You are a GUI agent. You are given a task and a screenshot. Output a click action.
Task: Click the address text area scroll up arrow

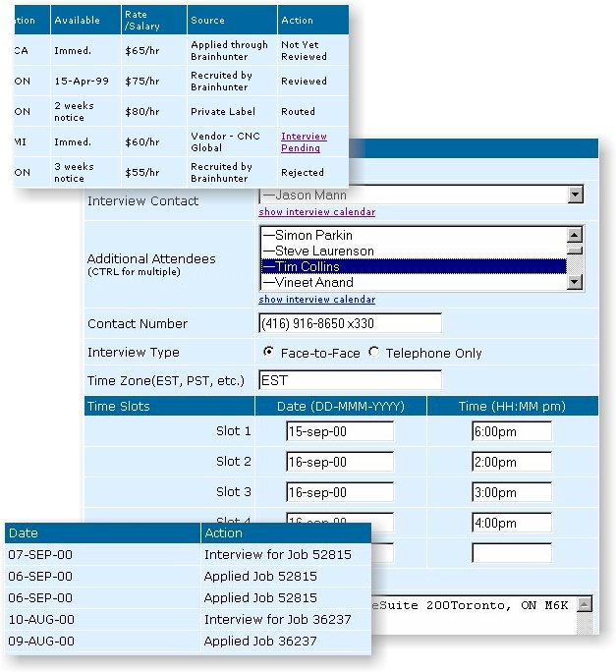coord(585,604)
